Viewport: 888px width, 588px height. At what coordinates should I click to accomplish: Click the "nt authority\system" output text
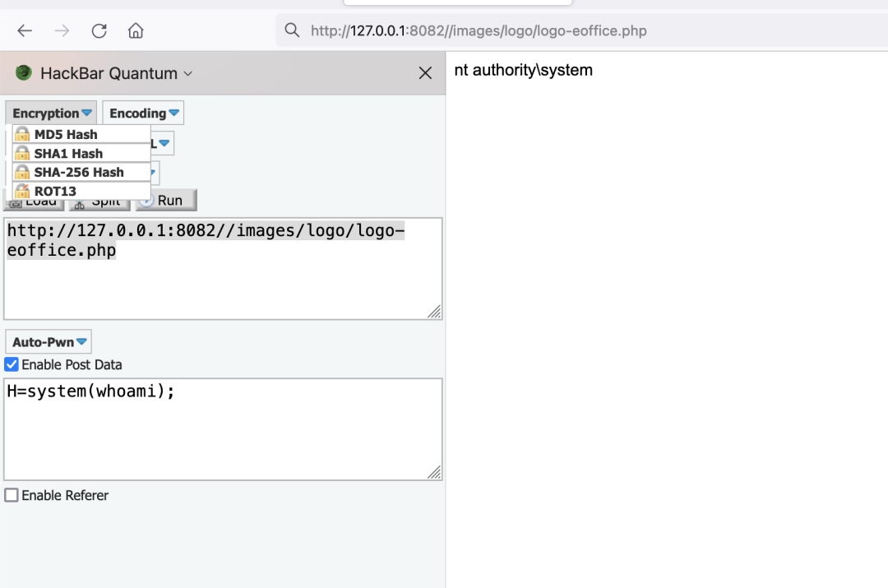523,70
